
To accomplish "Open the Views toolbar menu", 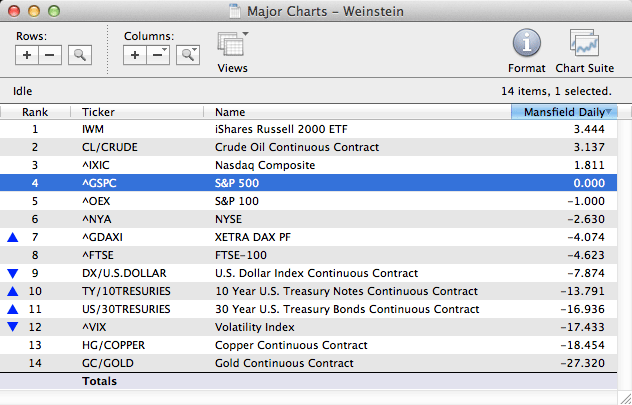I will click(232, 50).
